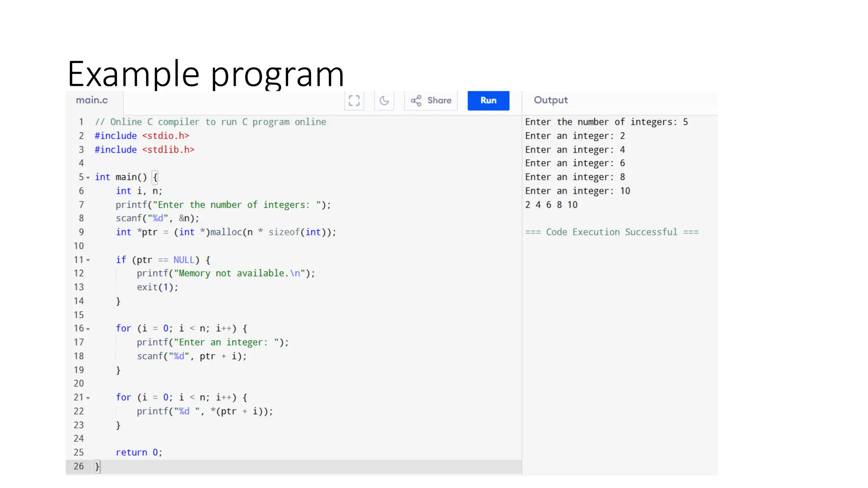
Task: Collapse the first for loop fold arrow on line 16
Action: [x=88, y=329]
